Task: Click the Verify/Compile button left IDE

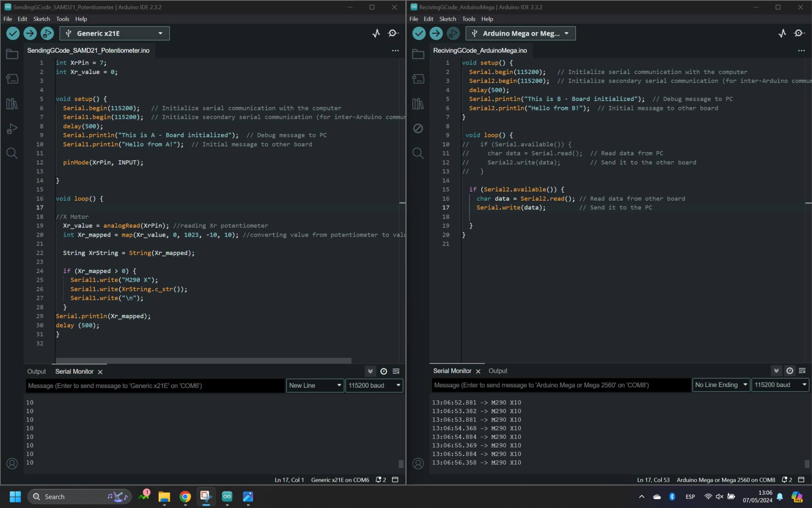Action: click(x=13, y=33)
